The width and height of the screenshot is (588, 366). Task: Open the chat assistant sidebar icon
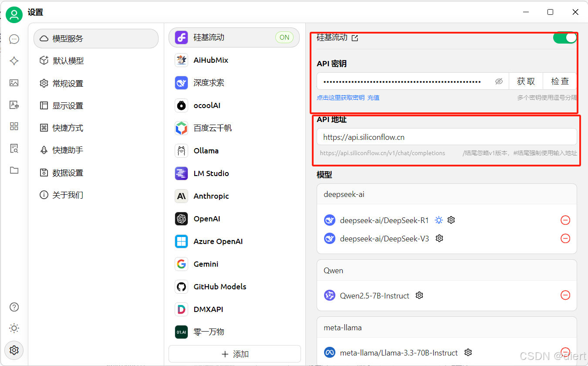(x=14, y=39)
